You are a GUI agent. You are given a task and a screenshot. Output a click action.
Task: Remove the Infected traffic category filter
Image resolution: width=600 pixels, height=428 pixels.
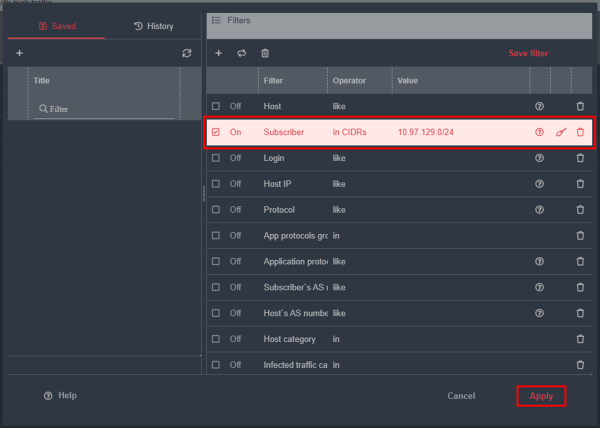580,365
